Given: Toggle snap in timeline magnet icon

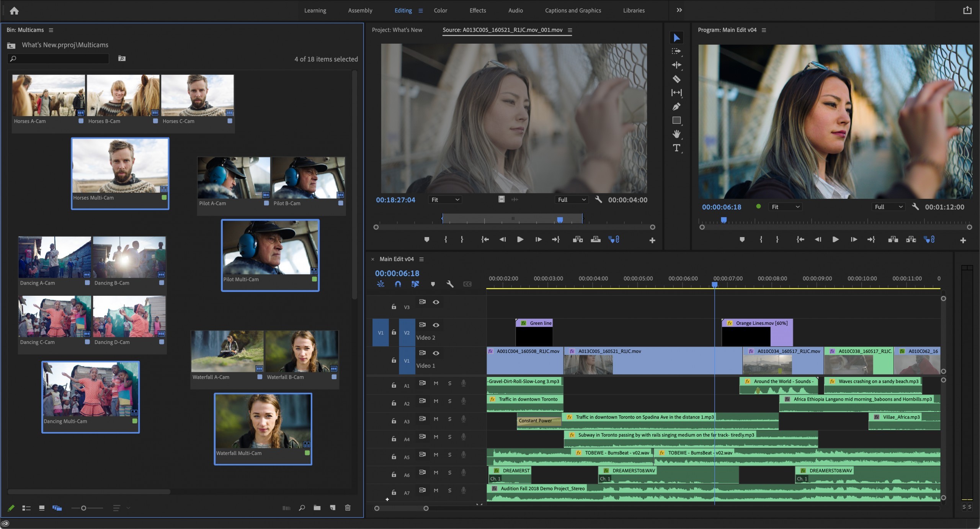Looking at the screenshot, I should pos(398,284).
